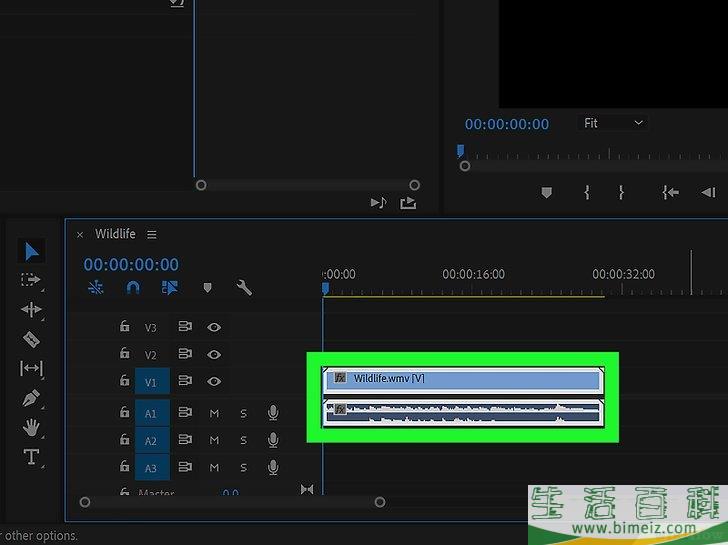Open the Fit zoom level dropdown
The image size is (728, 545).
pos(612,123)
